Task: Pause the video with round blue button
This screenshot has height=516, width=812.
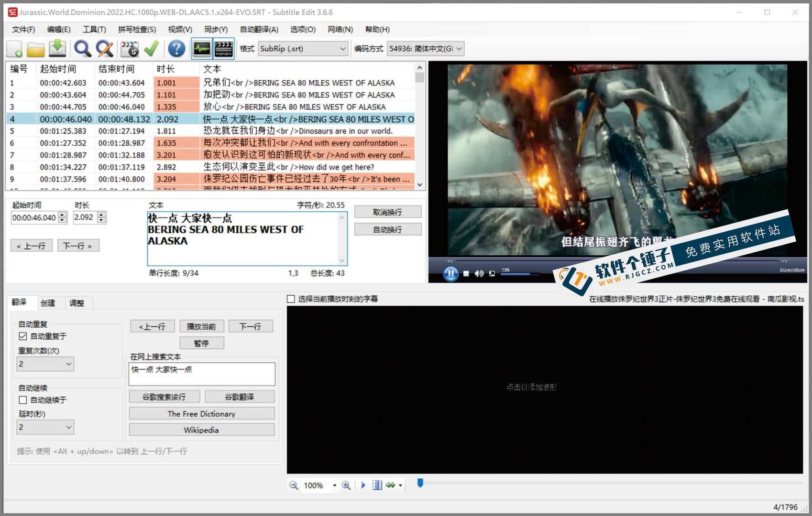Action: point(450,274)
